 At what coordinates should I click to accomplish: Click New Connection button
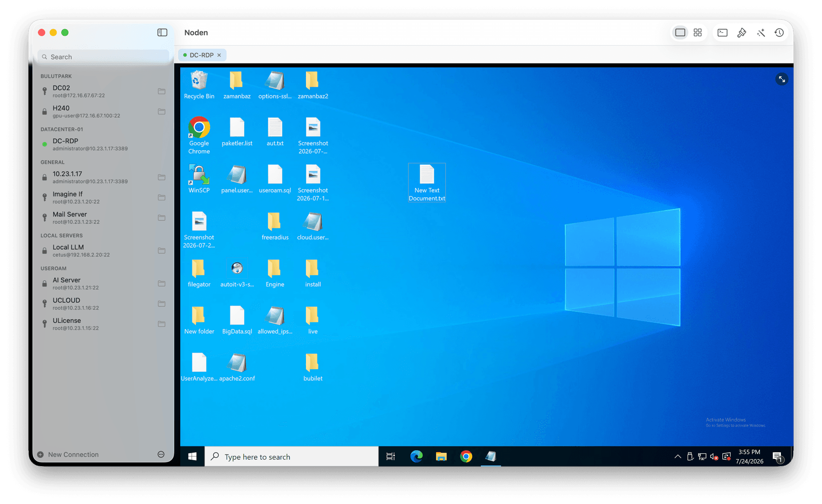click(x=68, y=455)
